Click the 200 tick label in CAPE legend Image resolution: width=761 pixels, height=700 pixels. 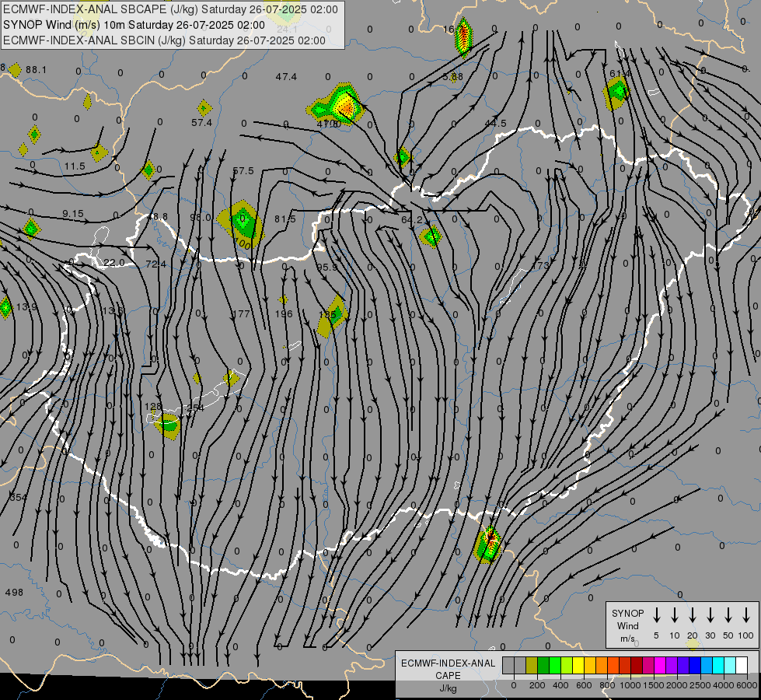537,685
